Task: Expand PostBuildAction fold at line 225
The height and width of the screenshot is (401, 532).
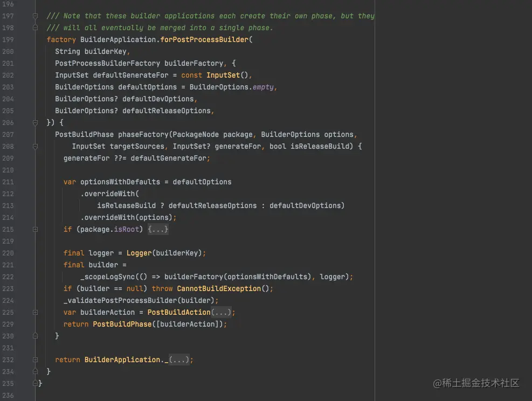Action: click(x=35, y=312)
